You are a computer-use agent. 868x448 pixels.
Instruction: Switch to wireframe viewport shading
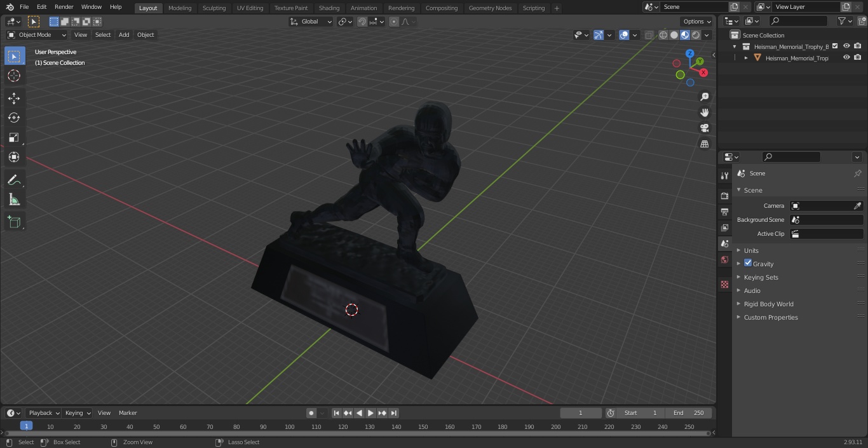point(663,35)
